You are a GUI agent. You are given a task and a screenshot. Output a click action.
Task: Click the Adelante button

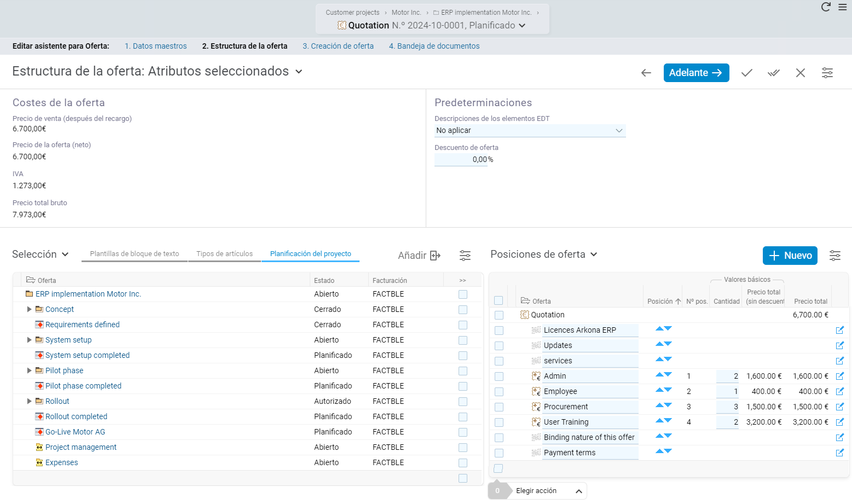point(696,73)
